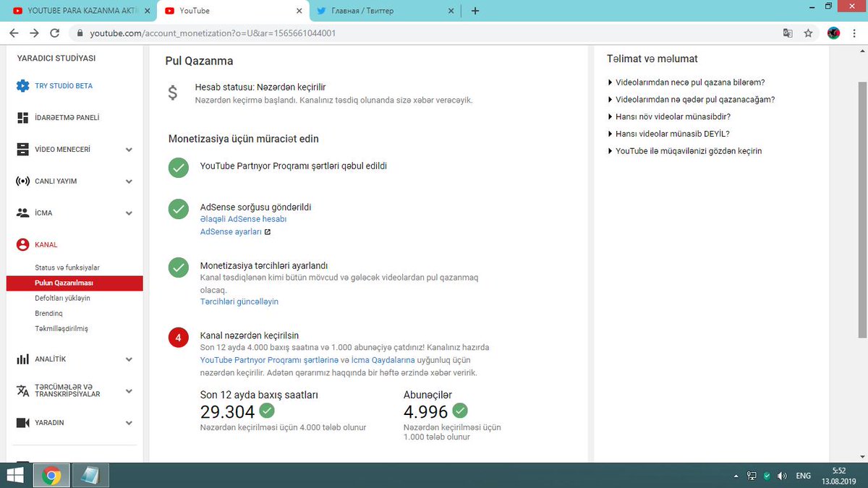This screenshot has width=868, height=488.
Task: Bookmark this page with star icon
Action: coord(808,33)
